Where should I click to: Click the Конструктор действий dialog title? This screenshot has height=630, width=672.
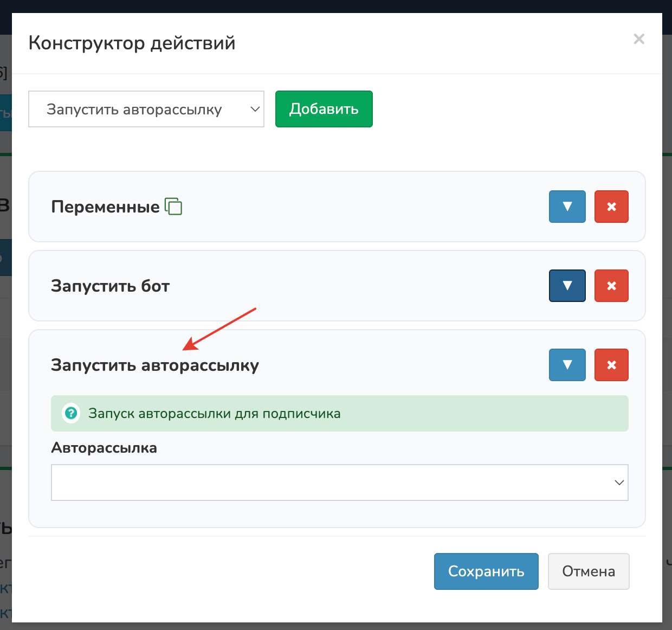(x=132, y=43)
